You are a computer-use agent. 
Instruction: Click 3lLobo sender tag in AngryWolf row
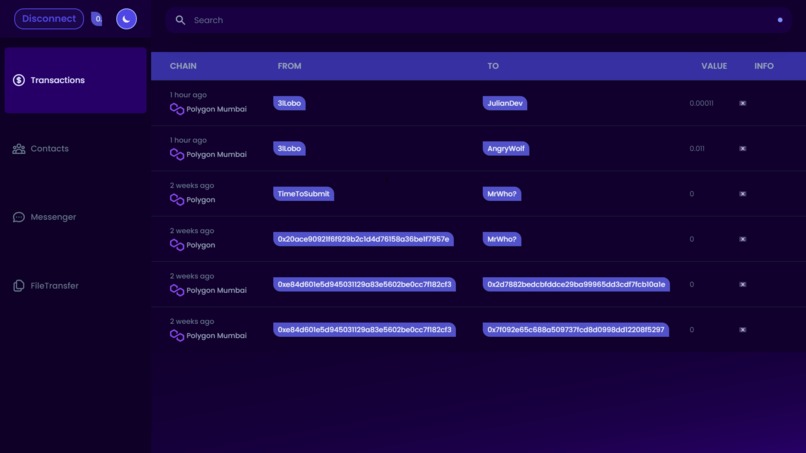pyautogui.click(x=289, y=149)
